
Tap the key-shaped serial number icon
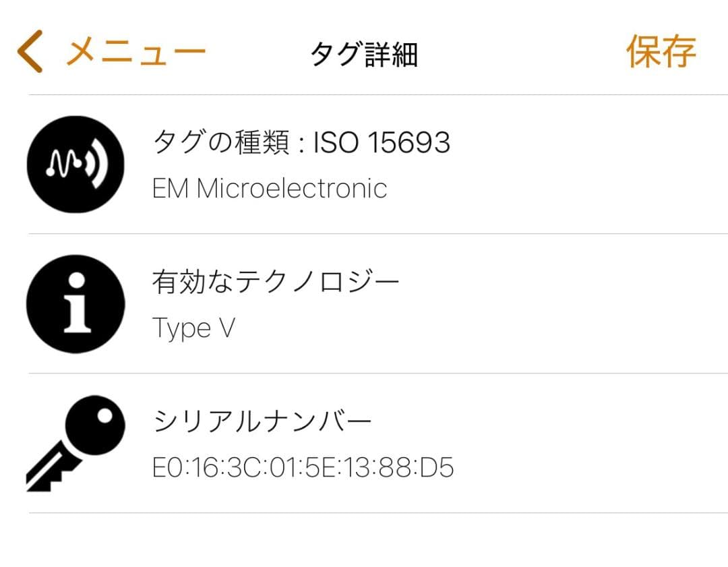pos(74,443)
